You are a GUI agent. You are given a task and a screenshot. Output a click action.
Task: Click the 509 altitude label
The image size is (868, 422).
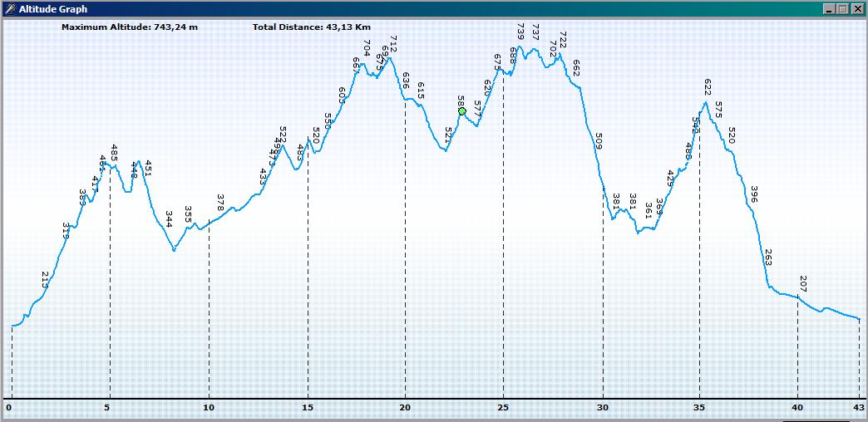(x=598, y=141)
